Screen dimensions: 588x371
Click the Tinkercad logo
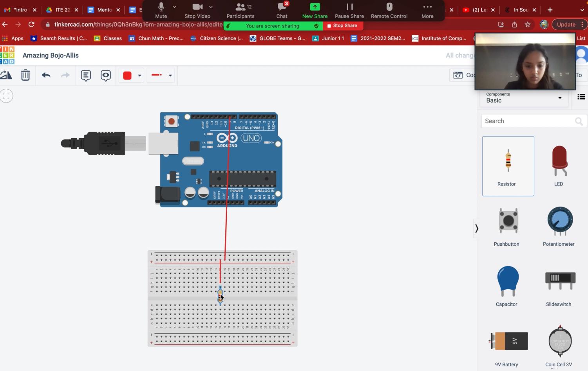7,55
